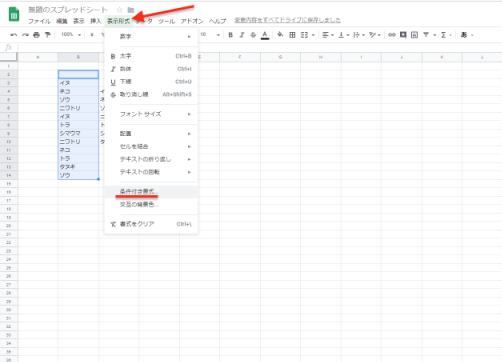Open the functions Σ toolbar icon
Screen dimensions: 502x362
[444, 35]
